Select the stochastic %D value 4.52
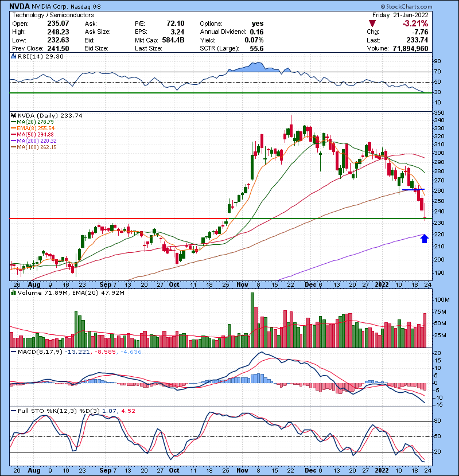Image resolution: width=459 pixels, height=476 pixels. [x=128, y=411]
